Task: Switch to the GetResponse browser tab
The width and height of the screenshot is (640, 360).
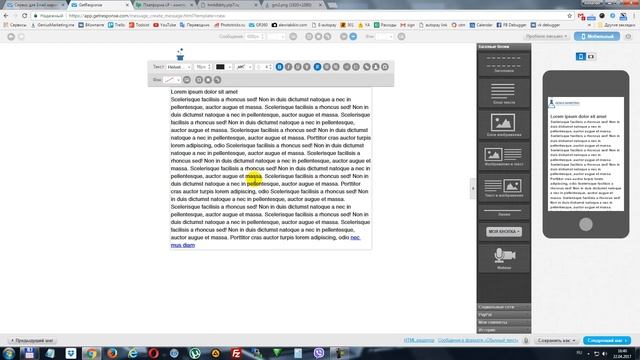Action: coord(99,5)
